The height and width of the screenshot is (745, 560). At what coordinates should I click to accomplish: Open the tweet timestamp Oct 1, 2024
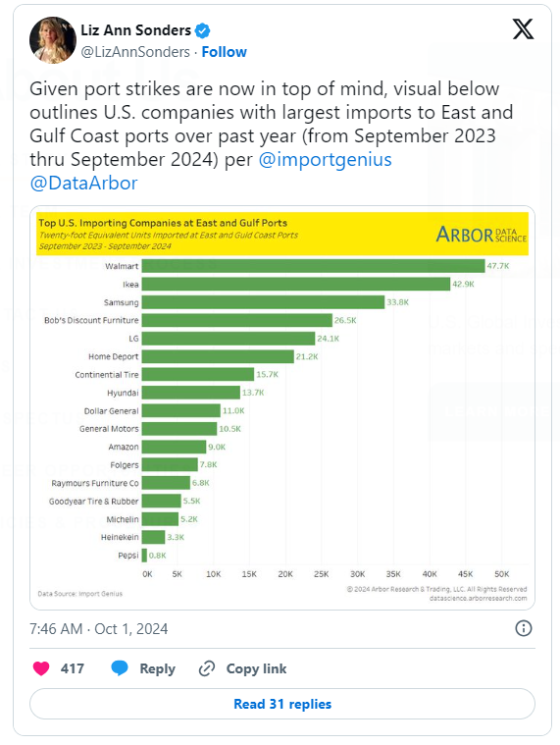click(x=99, y=628)
